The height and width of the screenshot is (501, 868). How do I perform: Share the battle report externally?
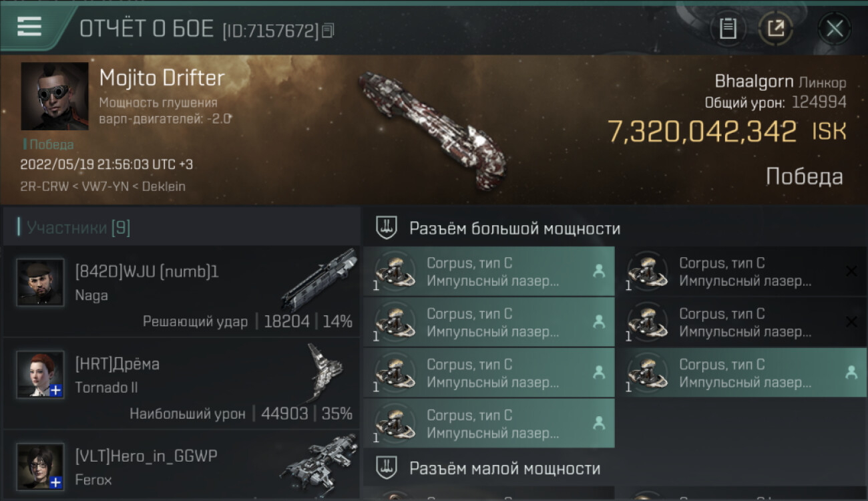pyautogui.click(x=775, y=29)
